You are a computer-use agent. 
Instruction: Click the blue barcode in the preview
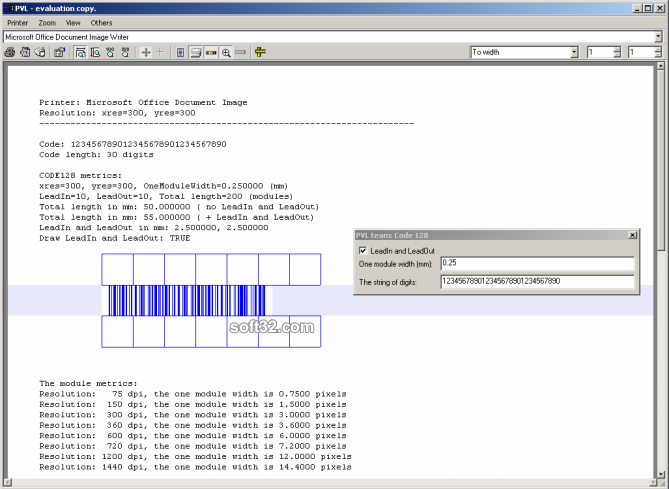tap(187, 300)
